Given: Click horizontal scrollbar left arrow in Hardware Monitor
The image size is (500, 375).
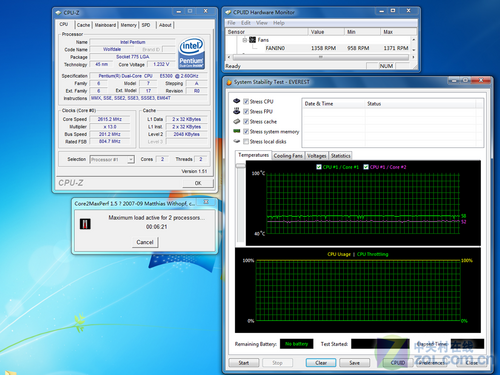Looking at the screenshot, I should pos(229,57).
